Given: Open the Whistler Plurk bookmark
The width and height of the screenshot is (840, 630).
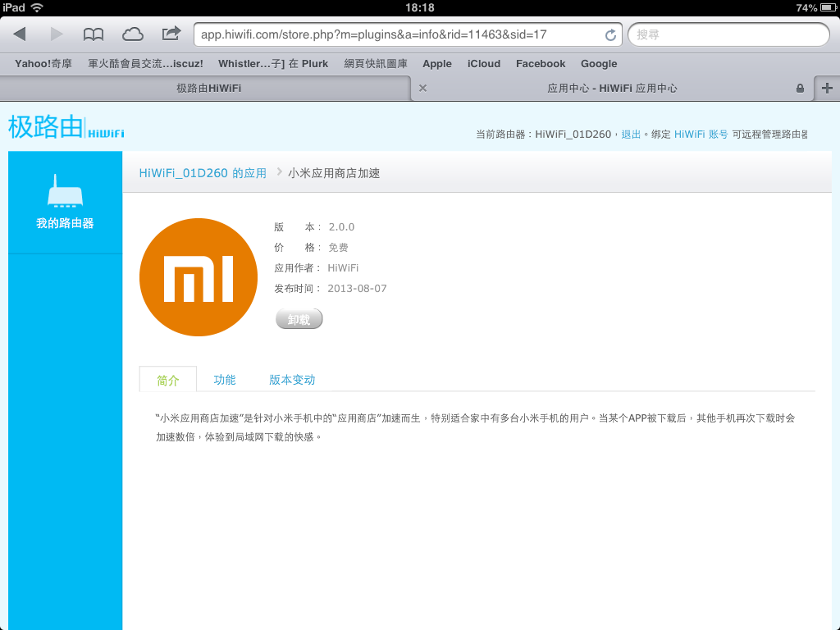Looking at the screenshot, I should coord(273,64).
